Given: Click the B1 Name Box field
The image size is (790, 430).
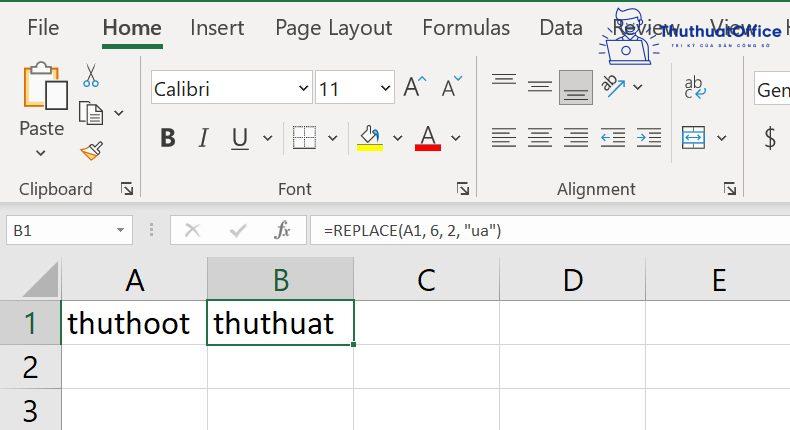Looking at the screenshot, I should point(69,230).
